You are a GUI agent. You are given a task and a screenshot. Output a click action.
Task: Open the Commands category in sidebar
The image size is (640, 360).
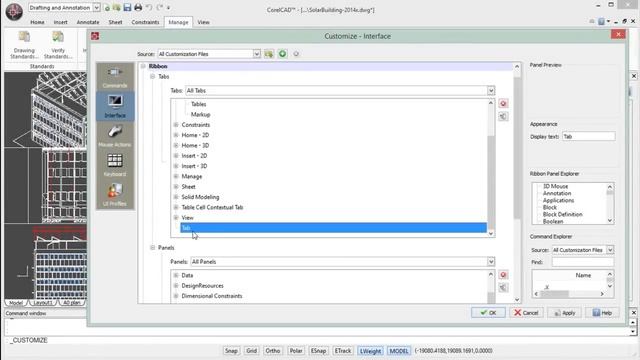point(115,77)
